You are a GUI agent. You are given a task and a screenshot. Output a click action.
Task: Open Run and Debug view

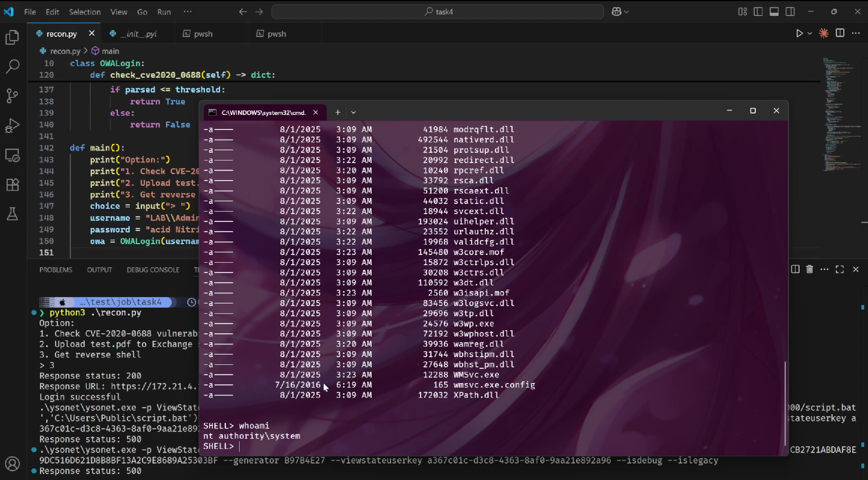pos(12,125)
